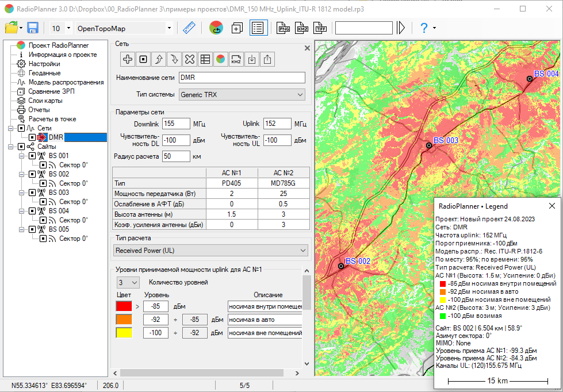Click the coverage recalculation pie icon in the main toolbar
Screen dimensions: 563x392
pos(216,28)
